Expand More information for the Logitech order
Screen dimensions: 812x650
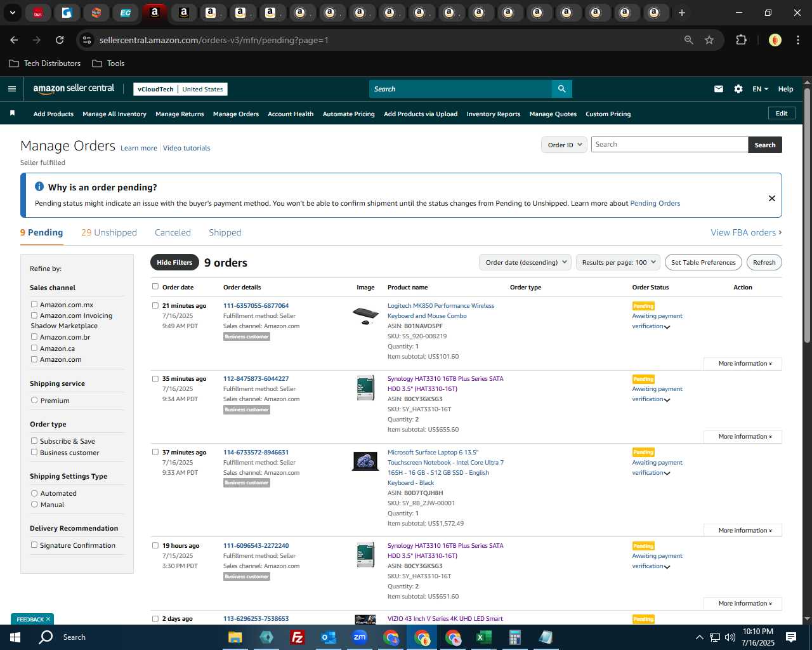point(743,364)
